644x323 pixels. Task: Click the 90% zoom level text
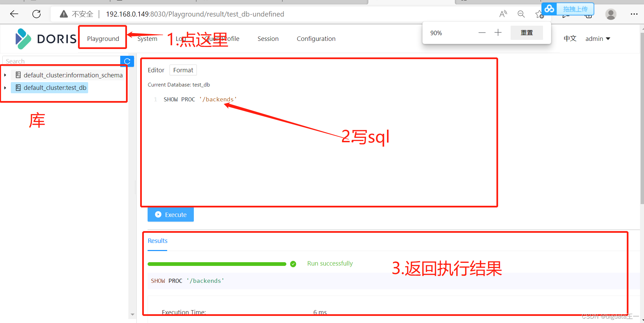(436, 33)
